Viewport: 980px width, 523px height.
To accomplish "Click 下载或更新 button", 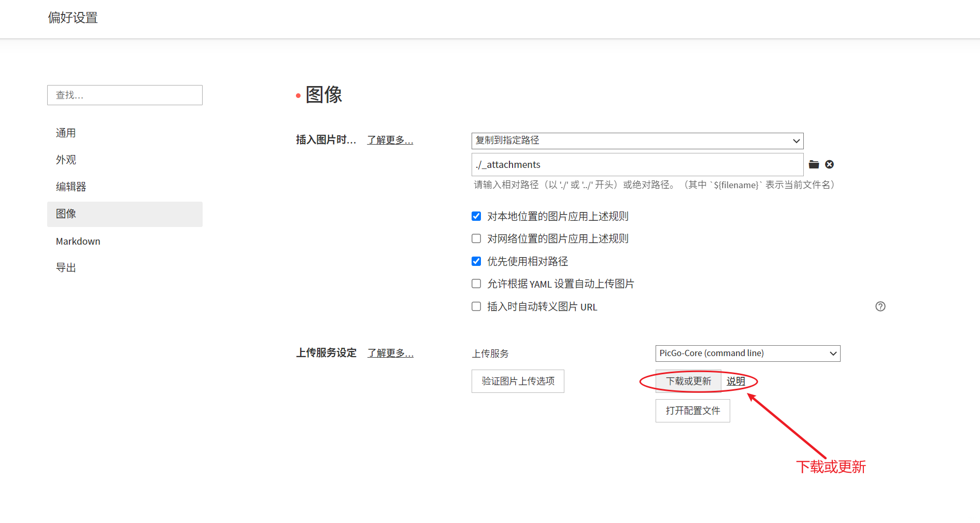I will [x=688, y=381].
